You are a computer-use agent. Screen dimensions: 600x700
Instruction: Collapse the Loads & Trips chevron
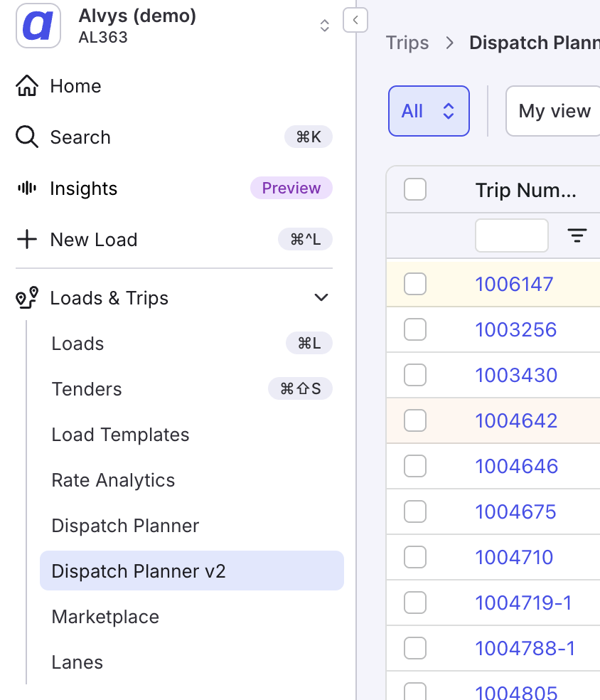click(321, 297)
